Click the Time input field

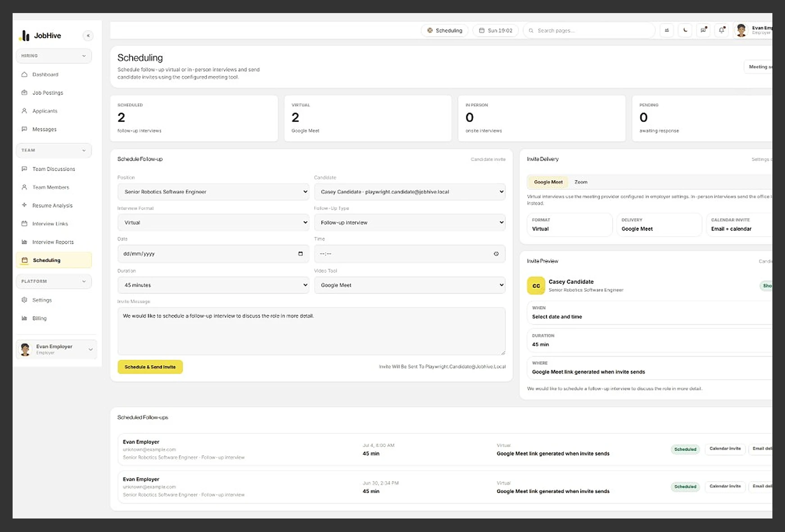410,254
